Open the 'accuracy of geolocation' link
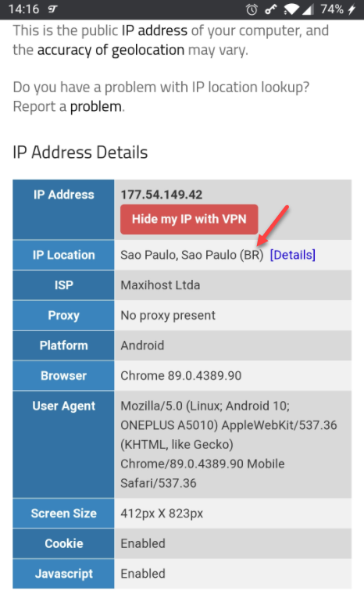The image size is (364, 598). [111, 50]
